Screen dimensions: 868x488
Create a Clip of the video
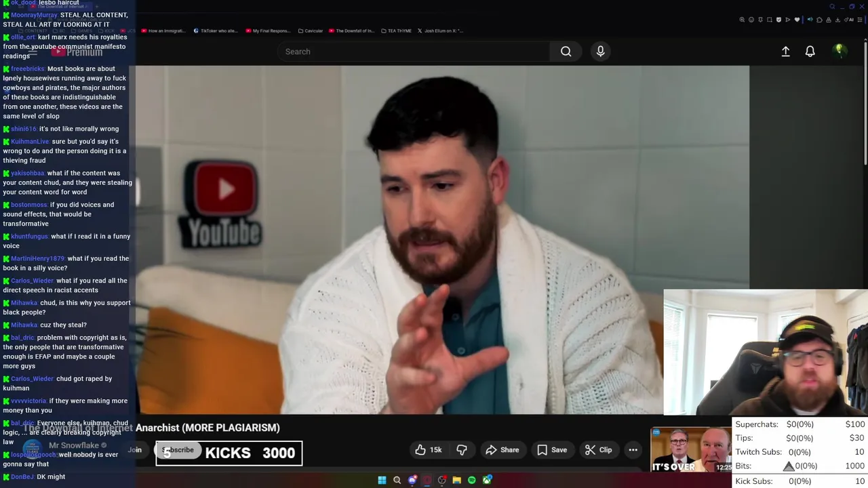(598, 450)
